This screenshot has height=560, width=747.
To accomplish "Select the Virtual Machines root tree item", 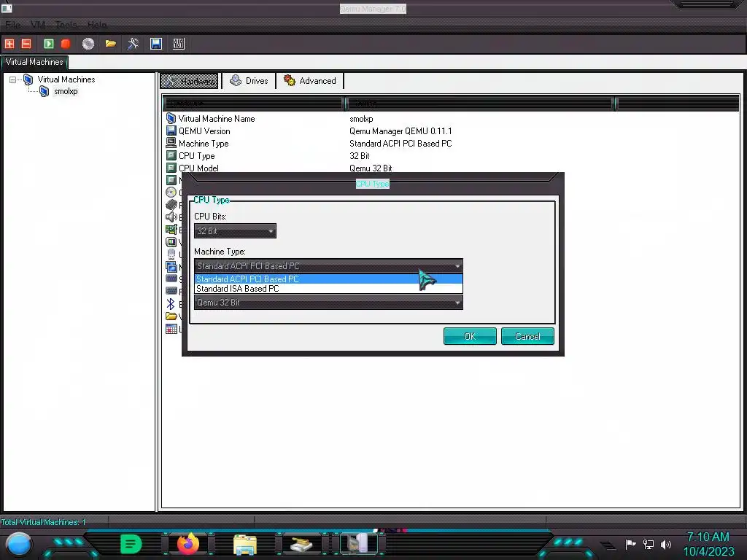I will 66,79.
